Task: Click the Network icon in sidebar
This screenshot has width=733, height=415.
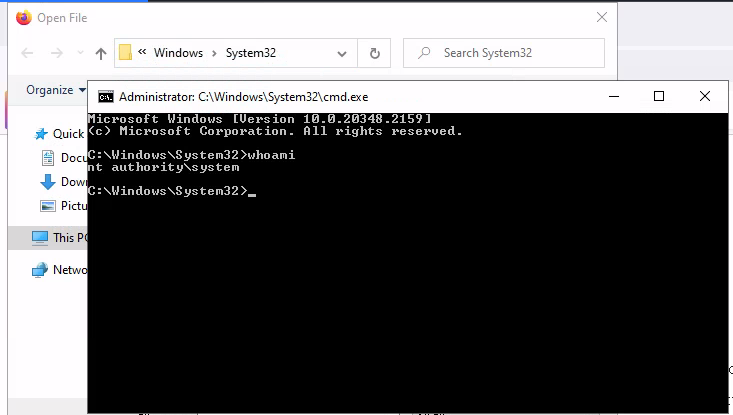Action: [x=40, y=270]
